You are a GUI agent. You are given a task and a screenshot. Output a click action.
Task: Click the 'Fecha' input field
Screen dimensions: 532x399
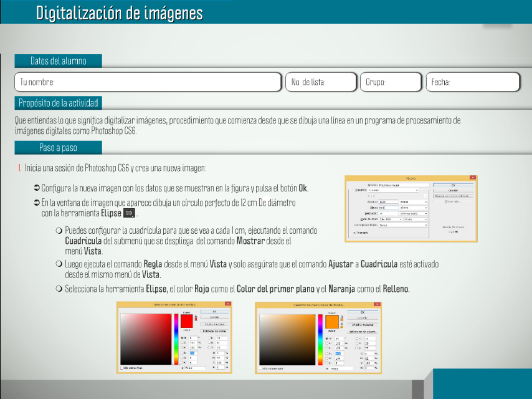(x=473, y=82)
